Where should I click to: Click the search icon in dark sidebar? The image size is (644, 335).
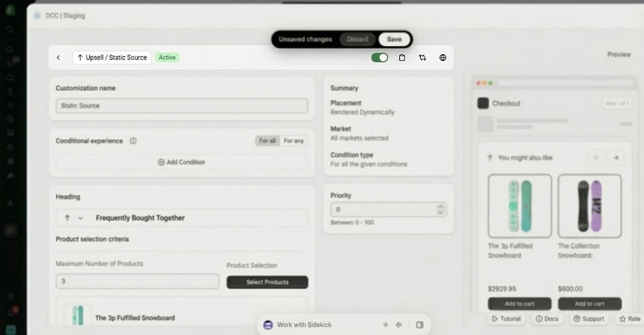click(10, 30)
